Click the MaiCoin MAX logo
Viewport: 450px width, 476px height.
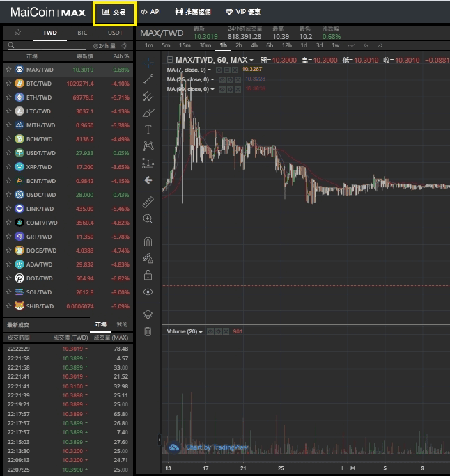point(47,12)
